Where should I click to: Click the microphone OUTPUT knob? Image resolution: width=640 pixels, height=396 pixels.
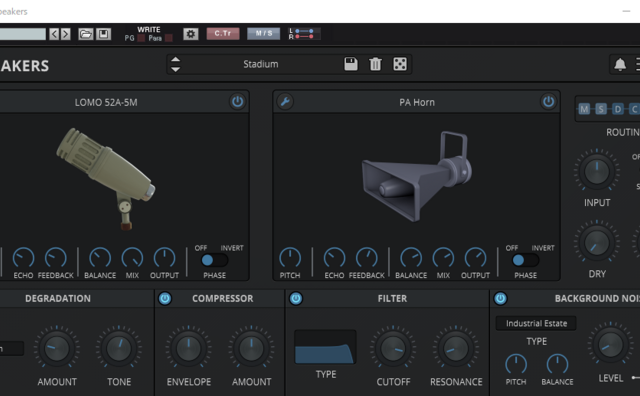[164, 258]
